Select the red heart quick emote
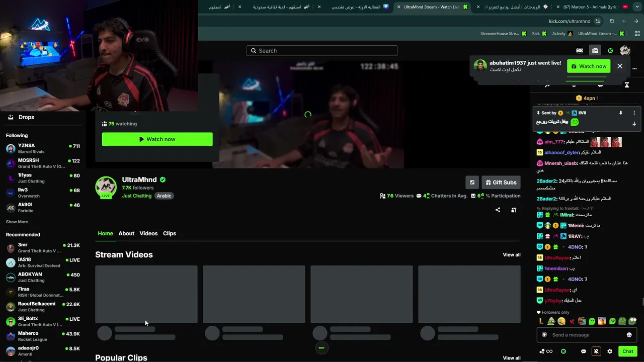Screen dimensions: 644x362 point(572,321)
